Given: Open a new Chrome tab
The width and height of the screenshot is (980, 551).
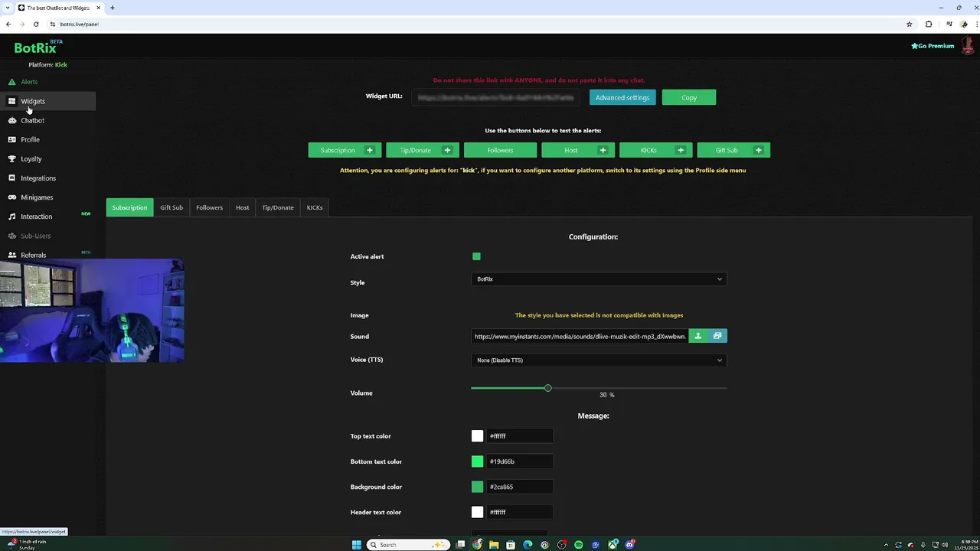Looking at the screenshot, I should (112, 8).
